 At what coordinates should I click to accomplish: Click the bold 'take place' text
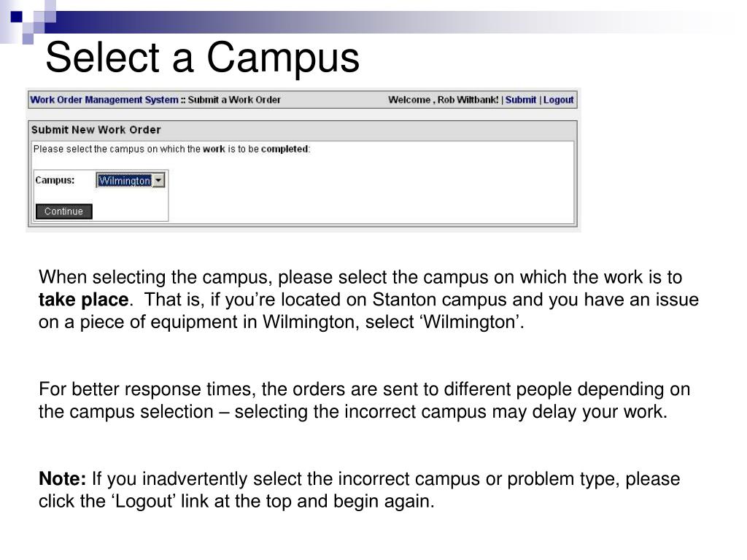[83, 300]
